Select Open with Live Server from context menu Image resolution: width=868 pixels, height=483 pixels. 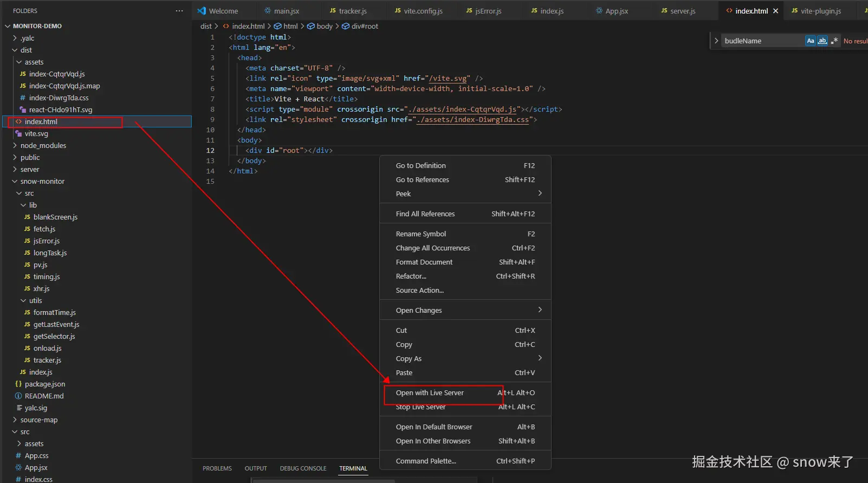(x=465, y=392)
